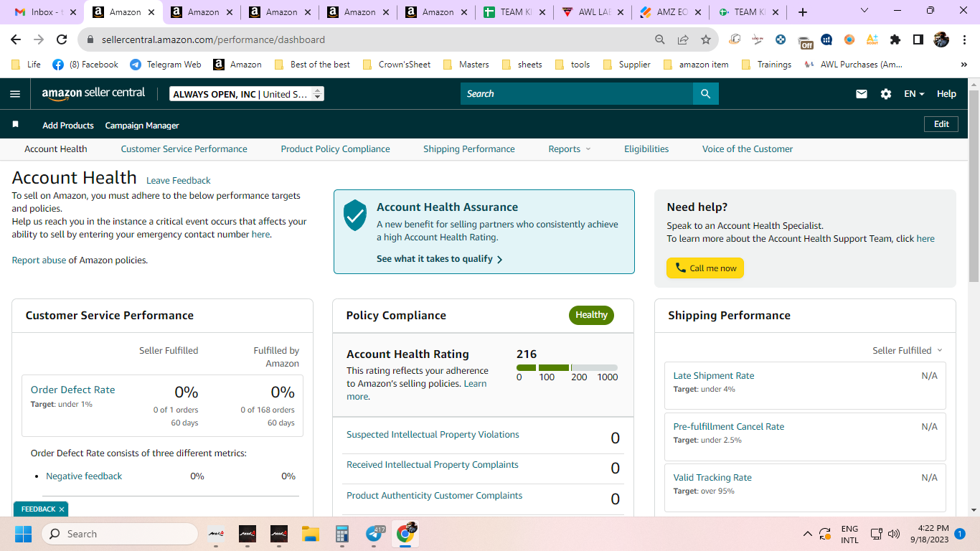Open the zoom magnifier in the address bar

click(x=660, y=39)
